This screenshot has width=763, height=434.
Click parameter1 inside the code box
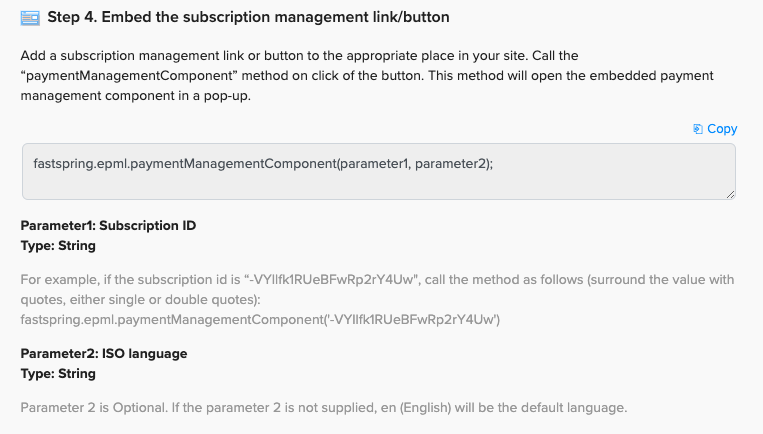coord(374,164)
